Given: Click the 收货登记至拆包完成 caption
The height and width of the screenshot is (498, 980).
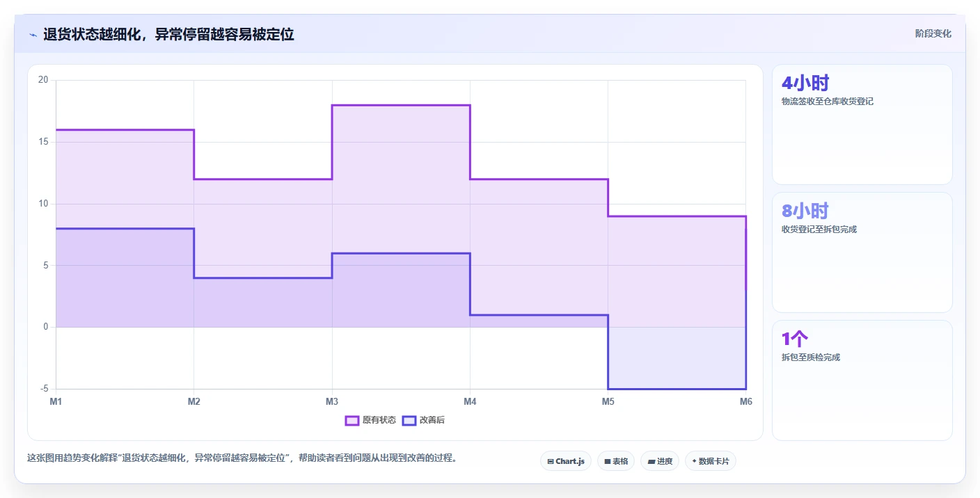Looking at the screenshot, I should (x=819, y=230).
